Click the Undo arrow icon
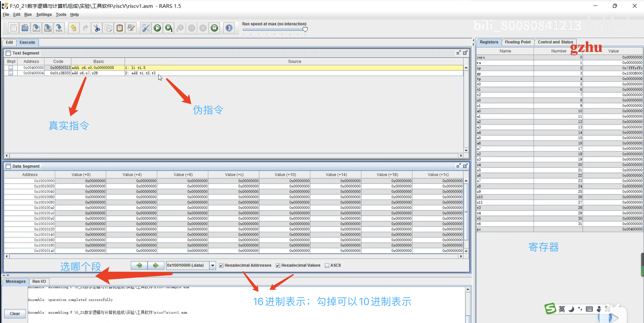The width and height of the screenshot is (644, 323). pyautogui.click(x=73, y=28)
